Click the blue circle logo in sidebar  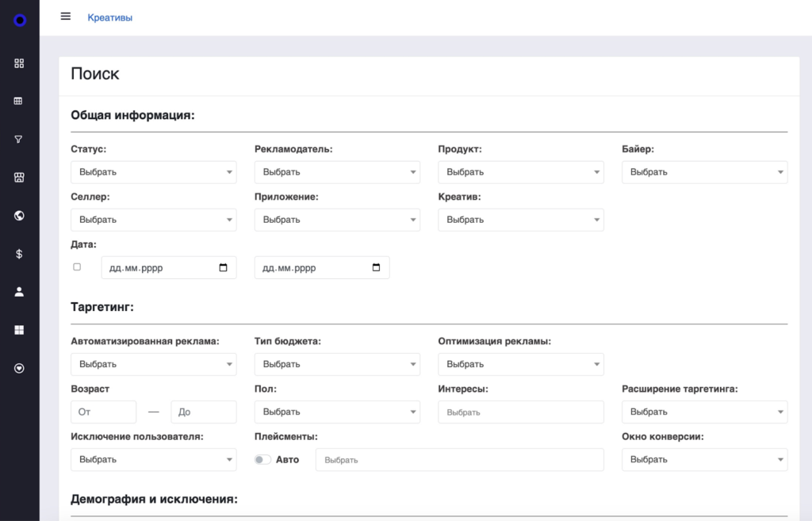20,21
